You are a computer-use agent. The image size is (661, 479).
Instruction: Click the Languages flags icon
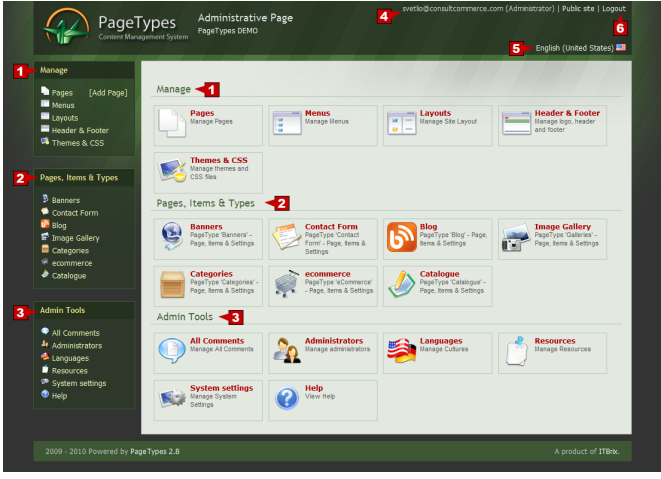(x=401, y=351)
